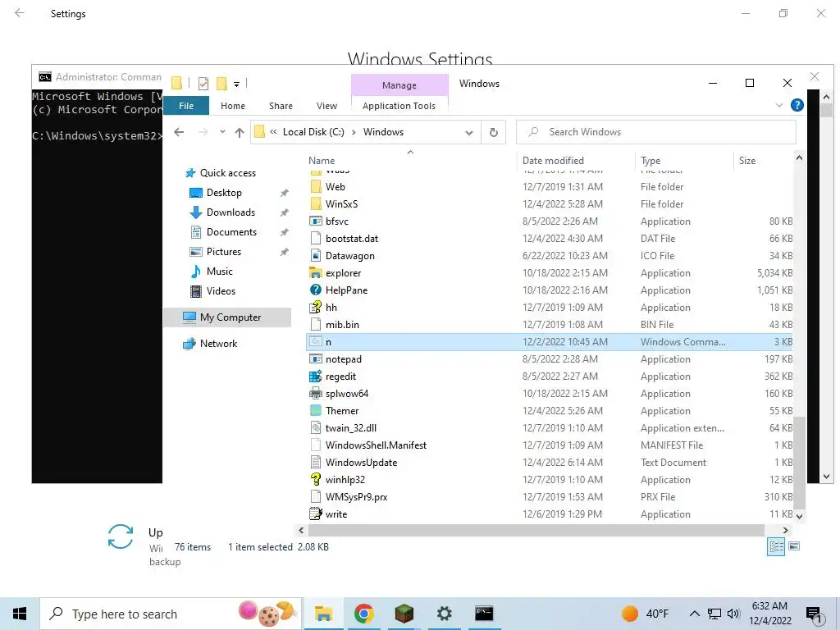
Task: Switch to Command Prompt taskbar icon
Action: (484, 614)
